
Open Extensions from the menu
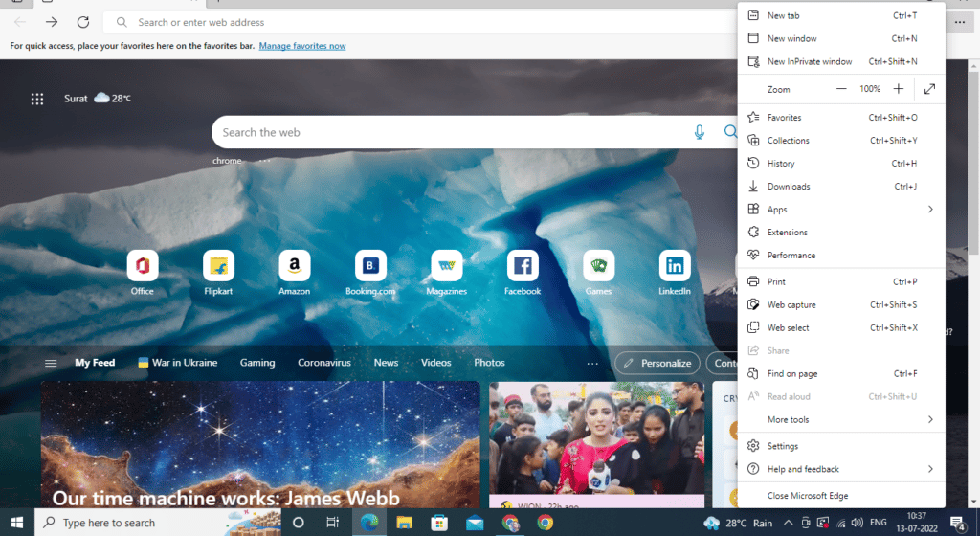[841, 233]
